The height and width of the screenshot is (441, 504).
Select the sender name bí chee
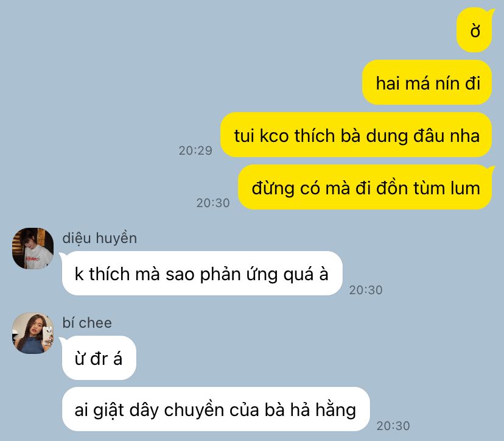coord(87,323)
